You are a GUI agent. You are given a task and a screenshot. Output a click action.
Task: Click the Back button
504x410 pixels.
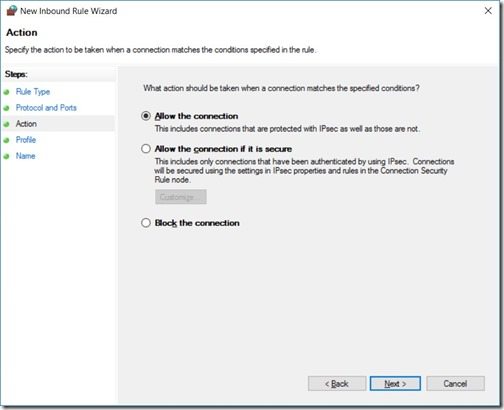pos(337,384)
